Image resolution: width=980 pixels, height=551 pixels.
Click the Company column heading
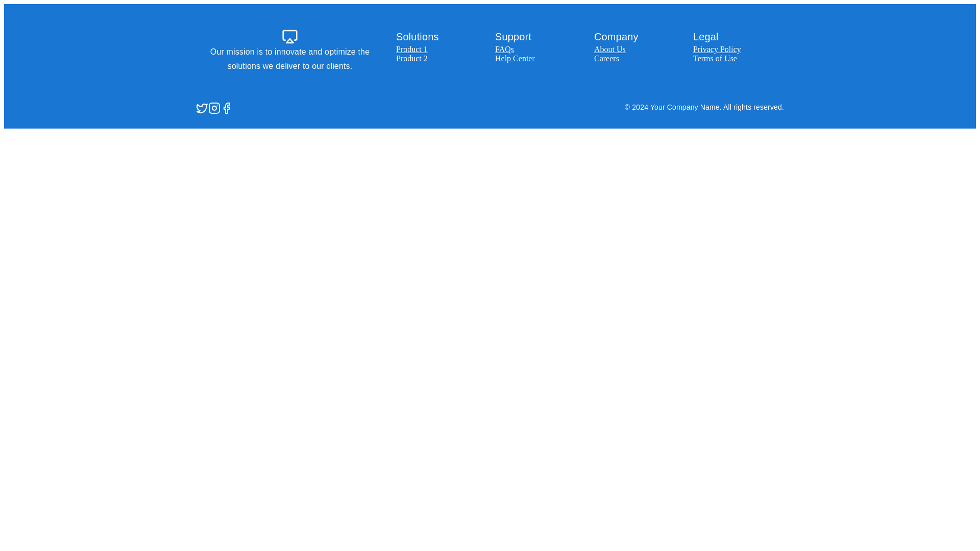(616, 37)
